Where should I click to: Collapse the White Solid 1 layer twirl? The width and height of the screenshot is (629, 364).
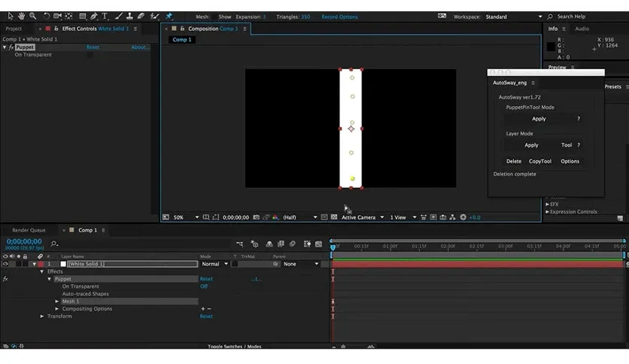coord(34,264)
